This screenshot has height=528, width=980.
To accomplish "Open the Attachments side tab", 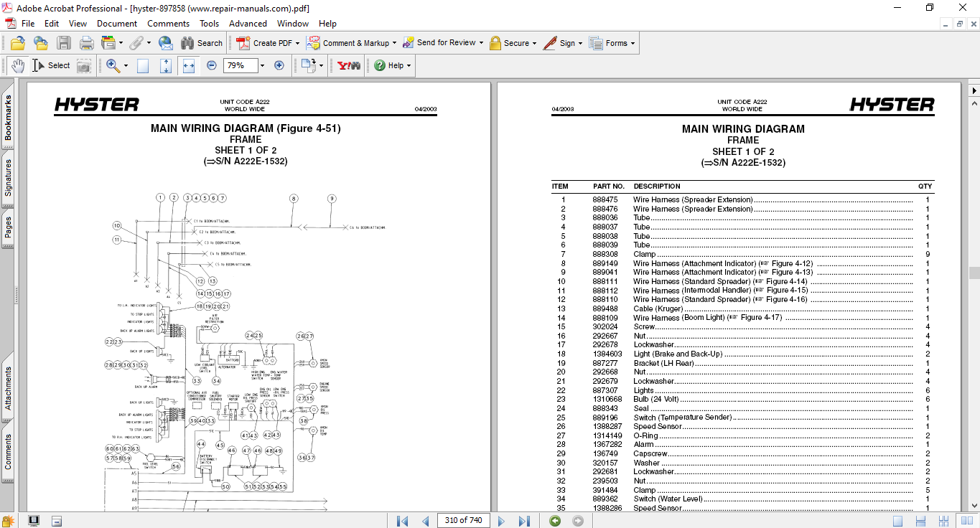I will [x=8, y=389].
